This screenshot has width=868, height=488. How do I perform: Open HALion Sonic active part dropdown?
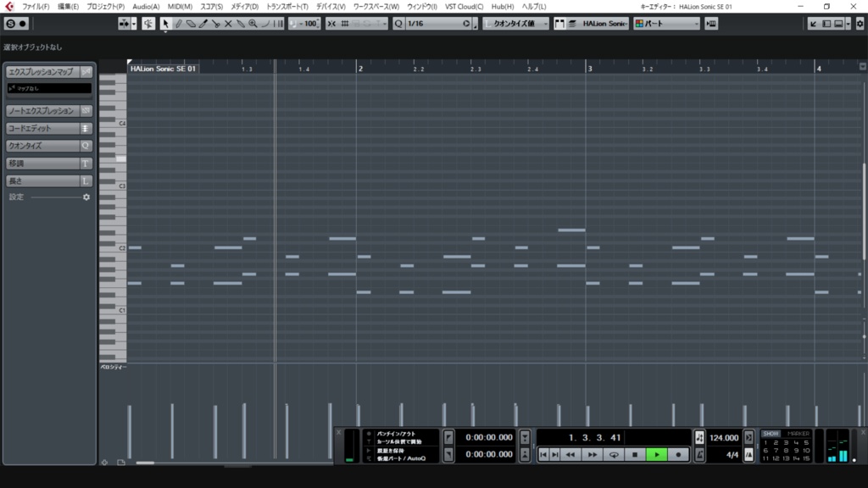click(604, 24)
